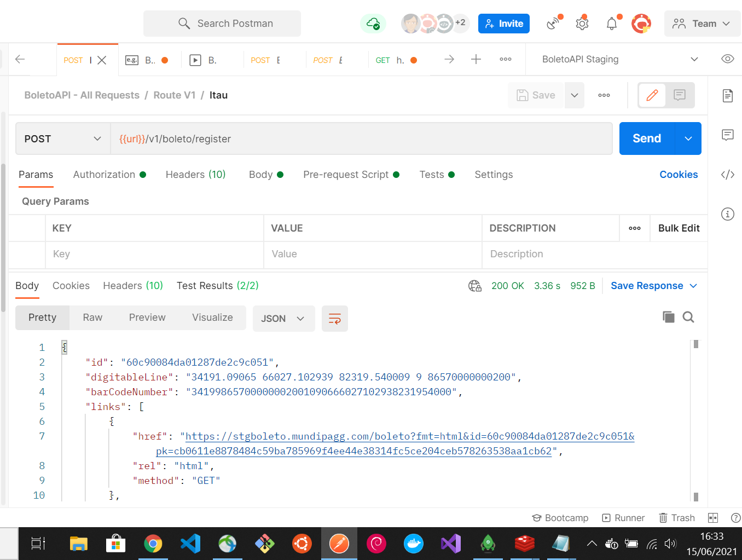Create a new tab with plus icon

click(x=476, y=59)
